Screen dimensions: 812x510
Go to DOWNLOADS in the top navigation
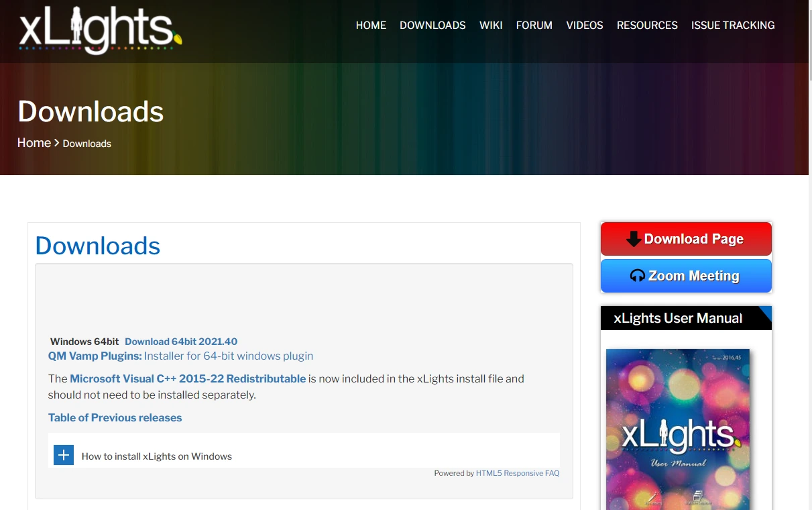(x=432, y=25)
